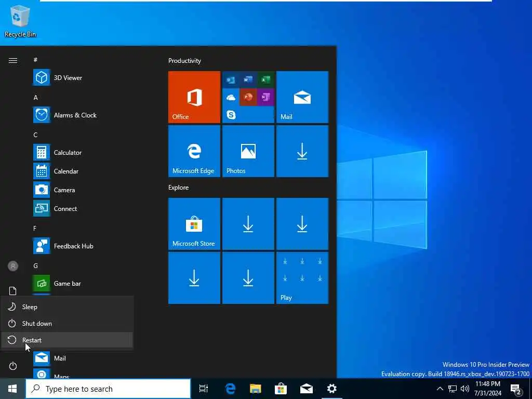Open Task View on the taskbar
The width and height of the screenshot is (532, 399).
click(x=204, y=389)
